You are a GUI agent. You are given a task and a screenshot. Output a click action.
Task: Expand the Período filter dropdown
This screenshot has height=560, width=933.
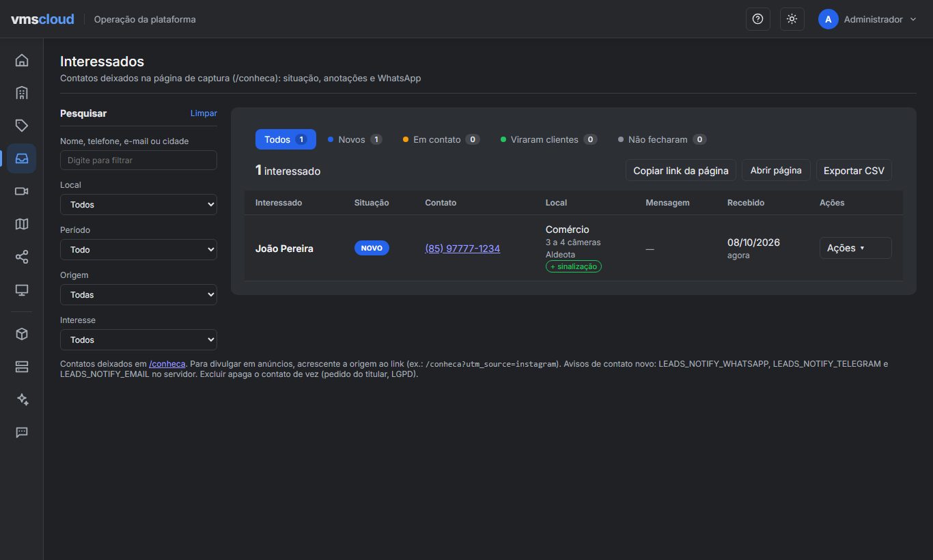139,249
